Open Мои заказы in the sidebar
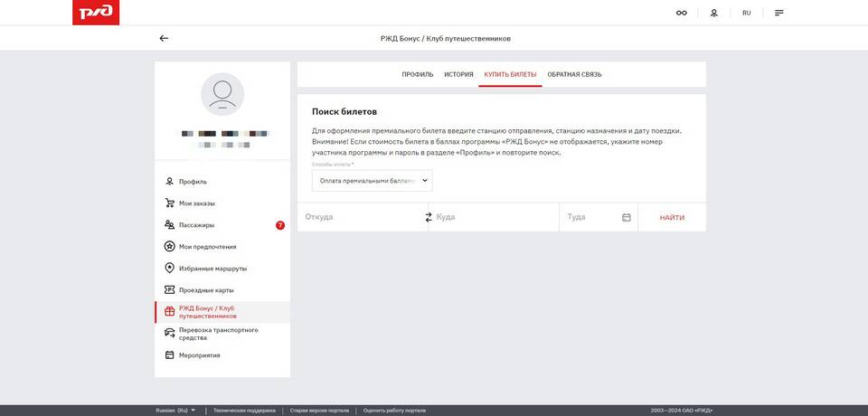Viewport: 868px width, 416px height. pyautogui.click(x=222, y=203)
